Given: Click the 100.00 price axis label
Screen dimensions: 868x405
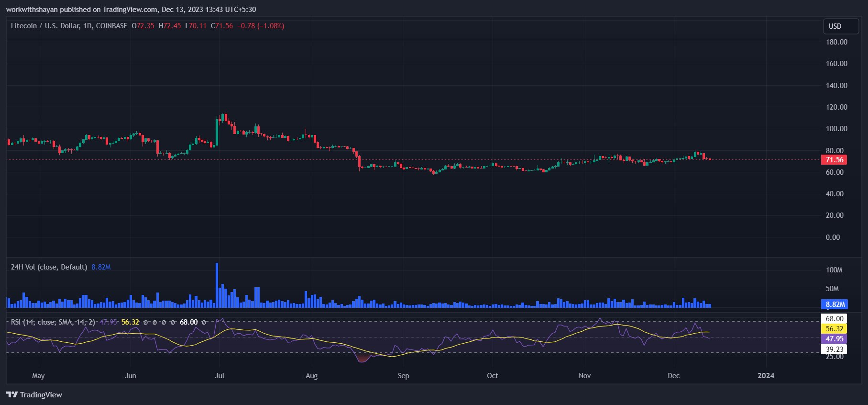Looking at the screenshot, I should pyautogui.click(x=836, y=129).
